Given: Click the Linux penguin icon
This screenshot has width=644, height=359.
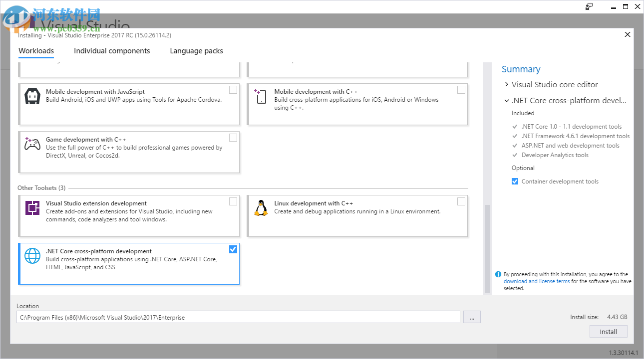Looking at the screenshot, I should coord(261,207).
